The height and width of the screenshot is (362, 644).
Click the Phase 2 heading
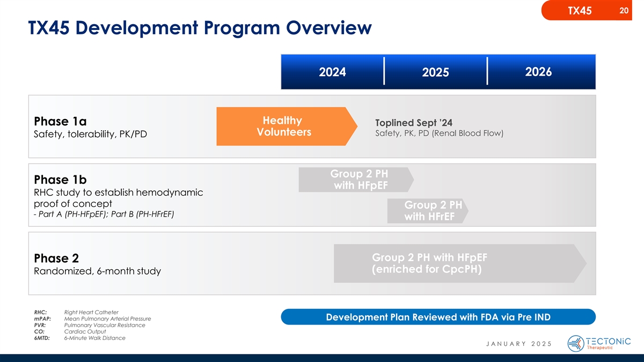pos(57,258)
